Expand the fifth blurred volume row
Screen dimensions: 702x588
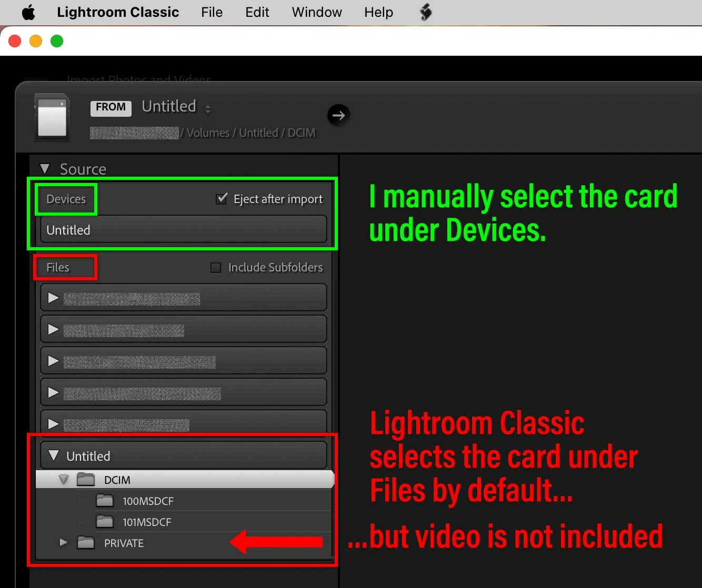click(53, 424)
